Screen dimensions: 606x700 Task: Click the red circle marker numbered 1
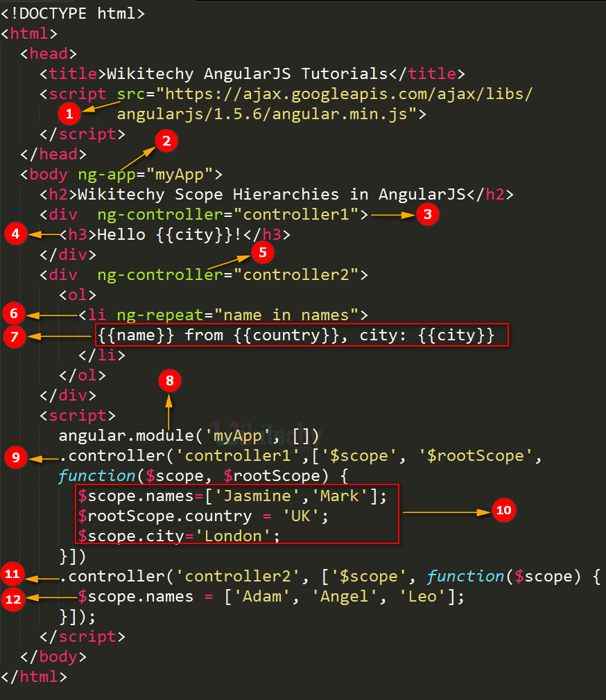69,114
